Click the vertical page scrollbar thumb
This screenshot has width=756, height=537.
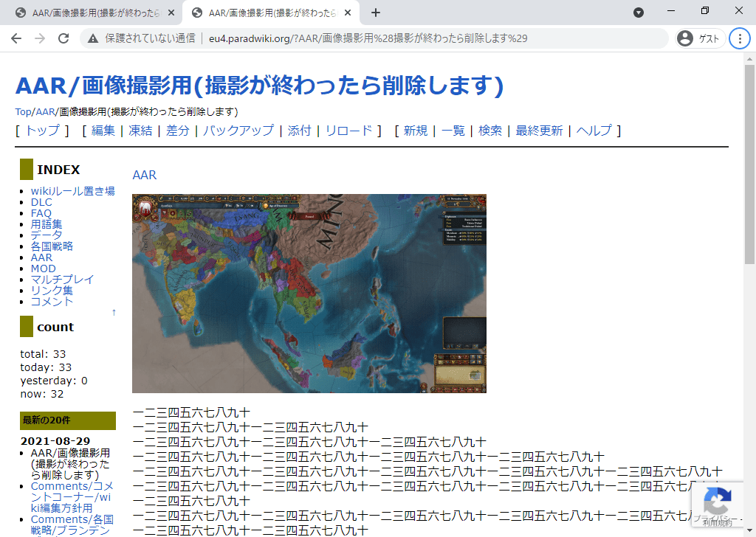pos(749,162)
